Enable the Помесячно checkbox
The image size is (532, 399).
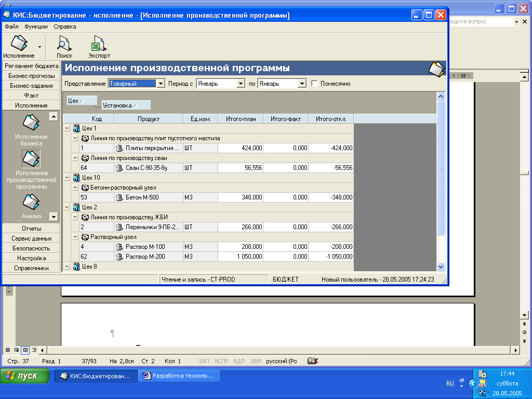pyautogui.click(x=314, y=84)
